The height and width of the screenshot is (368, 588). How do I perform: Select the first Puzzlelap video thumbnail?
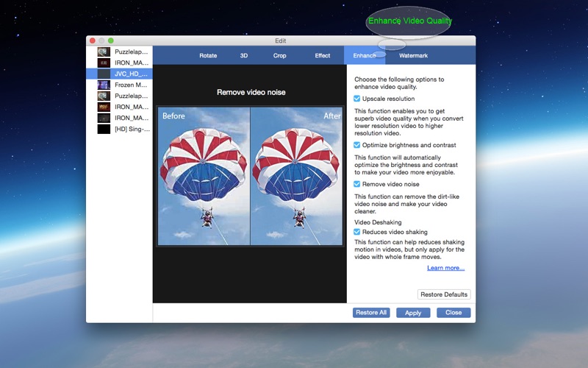tap(104, 52)
